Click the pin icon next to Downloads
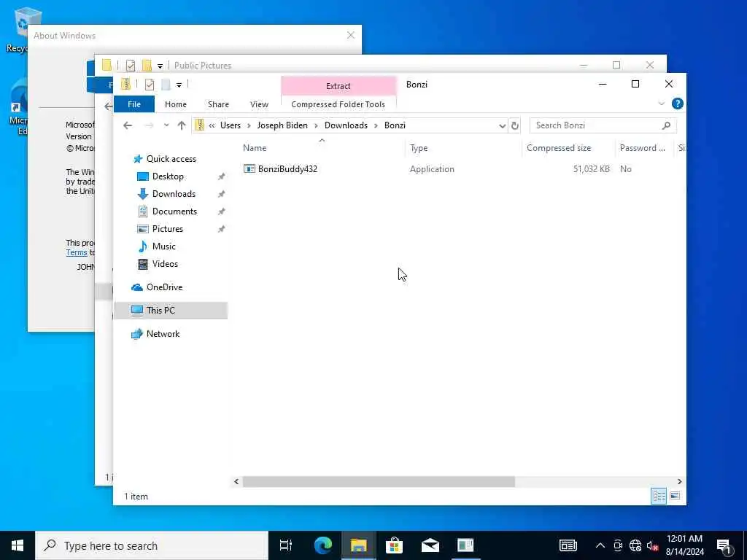The image size is (747, 560). 221,194
